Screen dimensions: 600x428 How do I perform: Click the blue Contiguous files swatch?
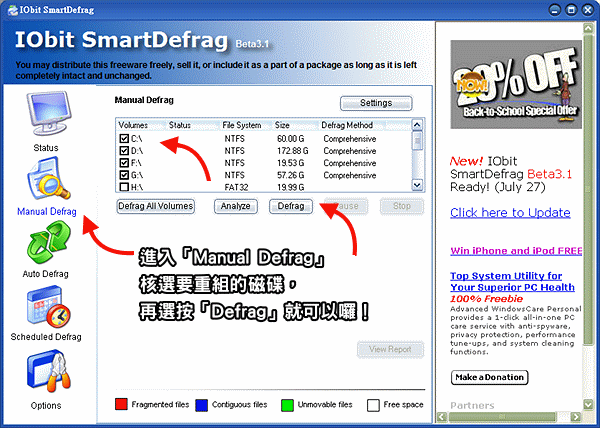[x=201, y=405]
